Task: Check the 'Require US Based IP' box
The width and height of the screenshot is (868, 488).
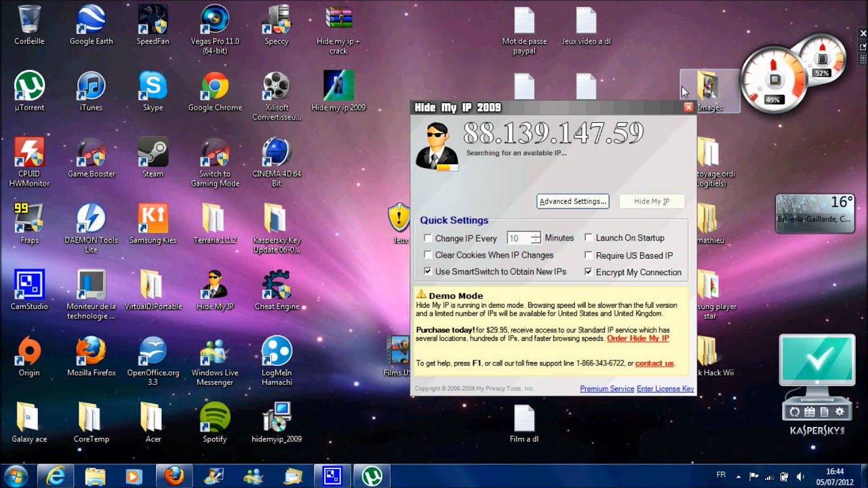Action: click(589, 255)
